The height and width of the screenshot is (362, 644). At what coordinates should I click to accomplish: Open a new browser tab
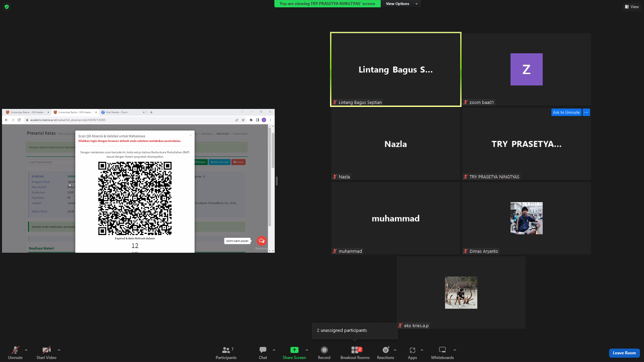pos(151,112)
